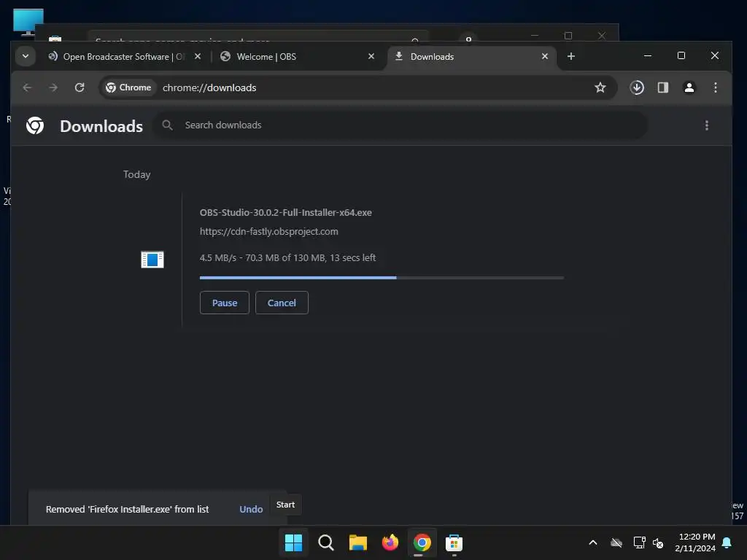Click in the Search downloads field
The image size is (747, 560).
400,125
